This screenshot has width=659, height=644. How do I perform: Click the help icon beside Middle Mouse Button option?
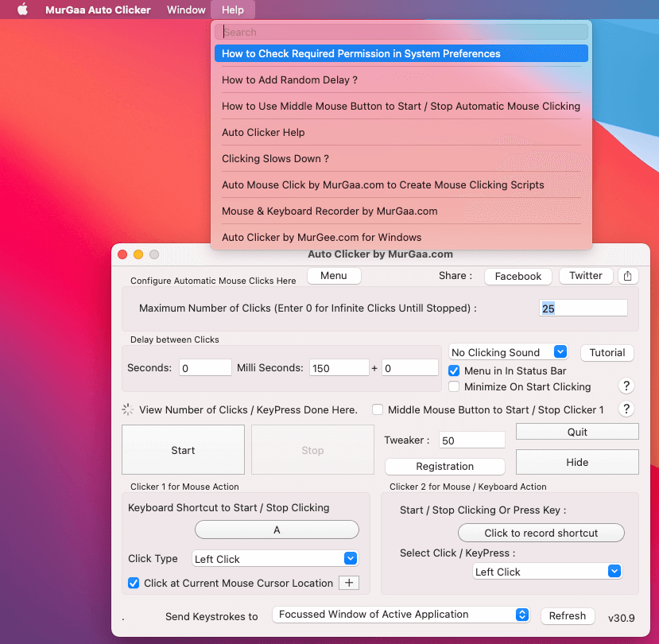626,409
